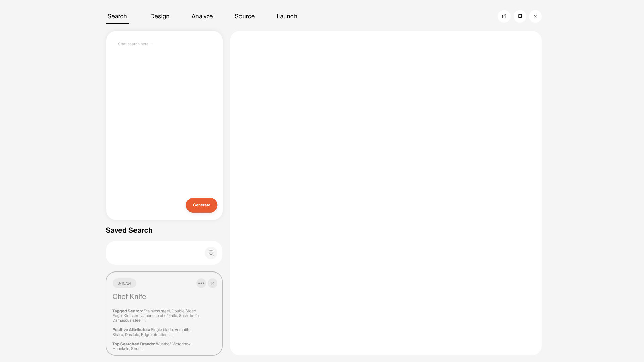
Task: Go to the Analyze tab
Action: tap(202, 16)
